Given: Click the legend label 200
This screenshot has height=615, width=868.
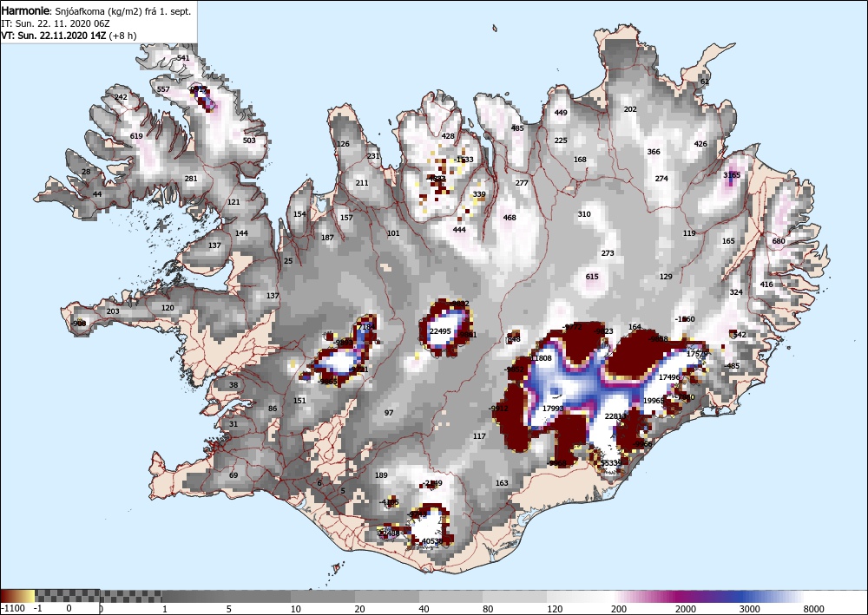Looking at the screenshot, I should [619, 609].
